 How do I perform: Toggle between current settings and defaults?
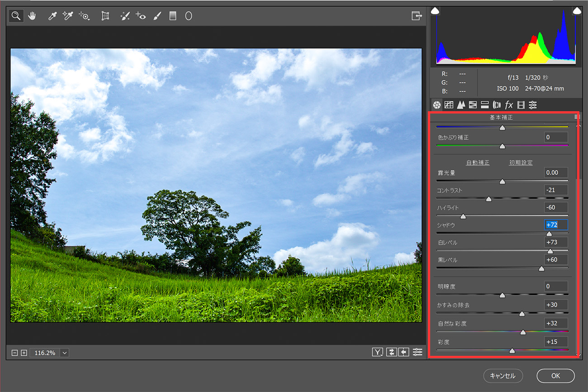[417, 352]
